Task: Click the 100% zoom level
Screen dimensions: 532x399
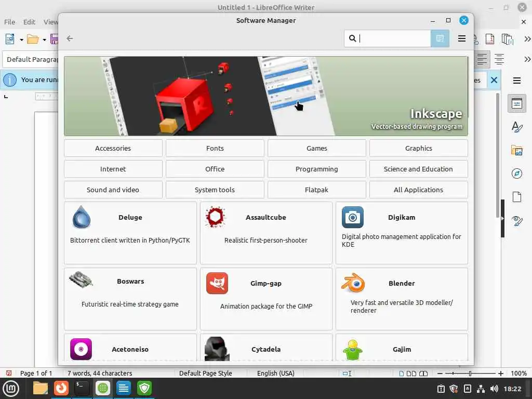Action: pyautogui.click(x=518, y=373)
